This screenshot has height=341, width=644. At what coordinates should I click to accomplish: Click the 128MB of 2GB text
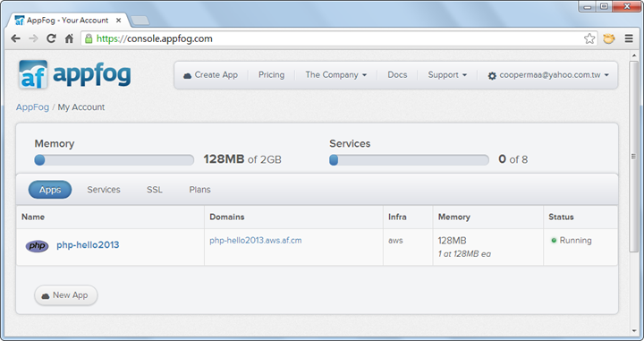pyautogui.click(x=242, y=159)
